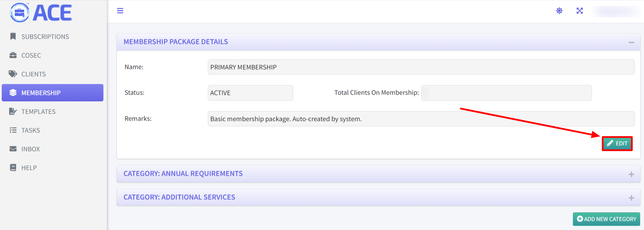Expand the Annual Requirements category
Image resolution: width=644 pixels, height=230 pixels.
tap(631, 174)
